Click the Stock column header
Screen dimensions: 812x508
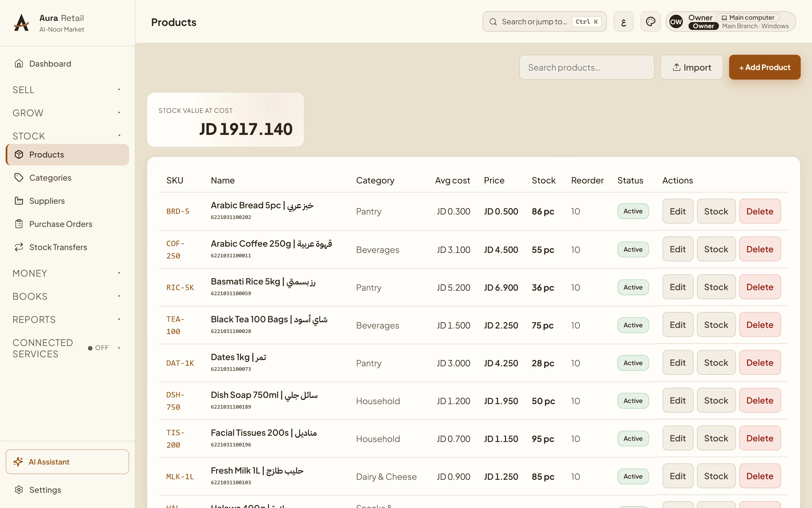click(x=543, y=180)
